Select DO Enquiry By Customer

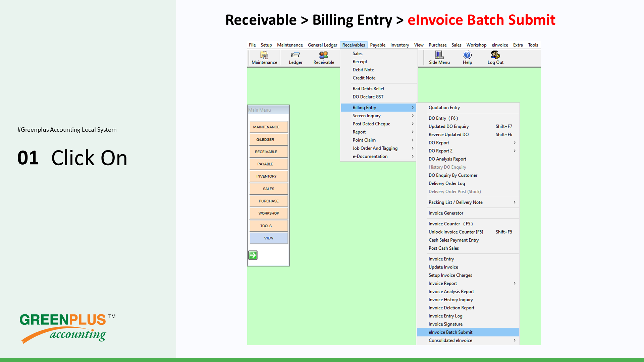pyautogui.click(x=468, y=175)
